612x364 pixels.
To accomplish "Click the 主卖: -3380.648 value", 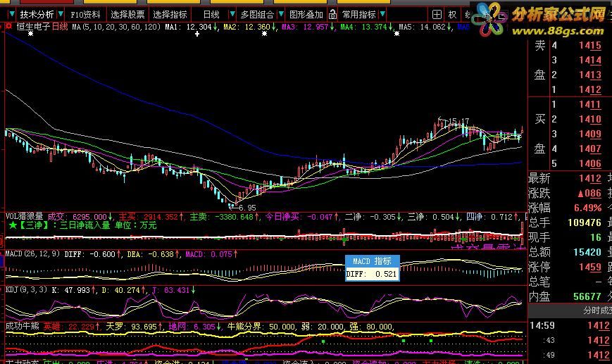I will pyautogui.click(x=225, y=217).
